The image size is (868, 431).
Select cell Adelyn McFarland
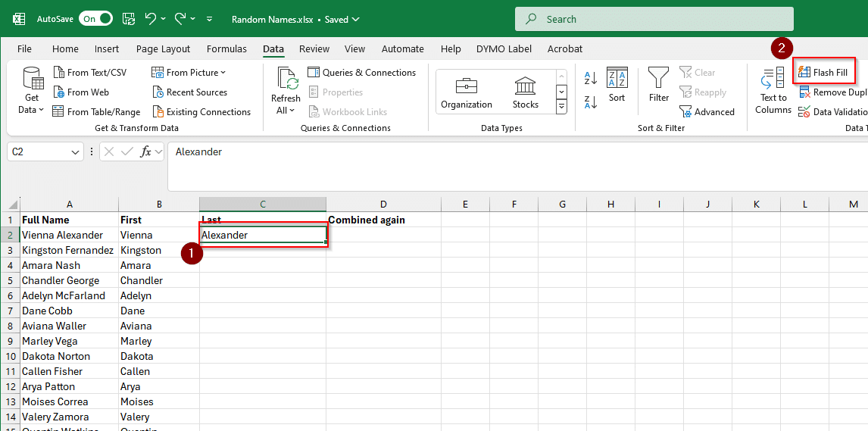[x=69, y=295]
